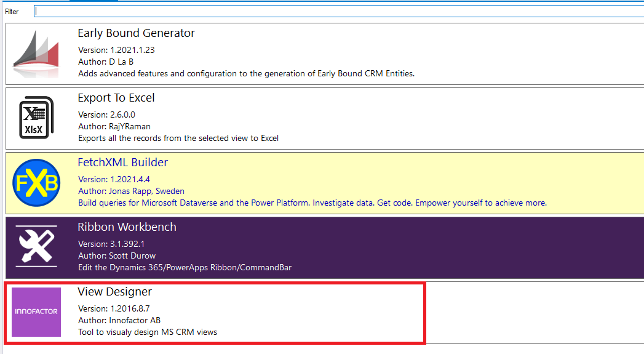Click the FetchXML Builder FXB icon

click(x=36, y=183)
